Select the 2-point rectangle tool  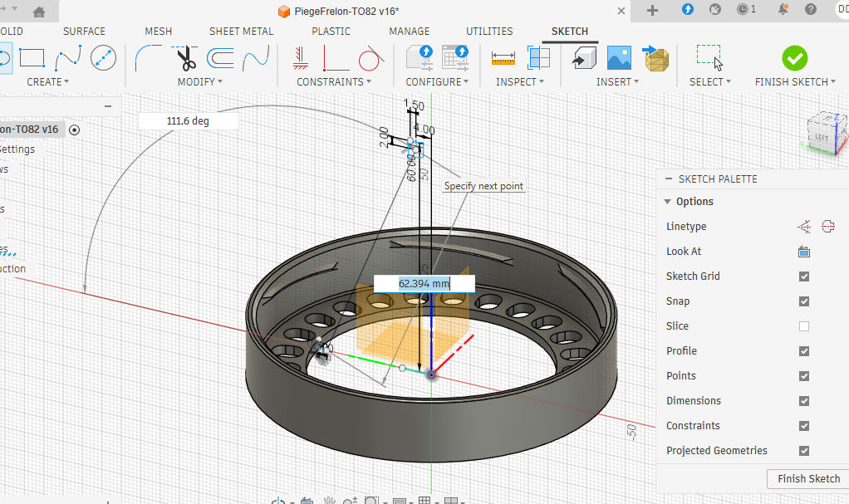(32, 58)
